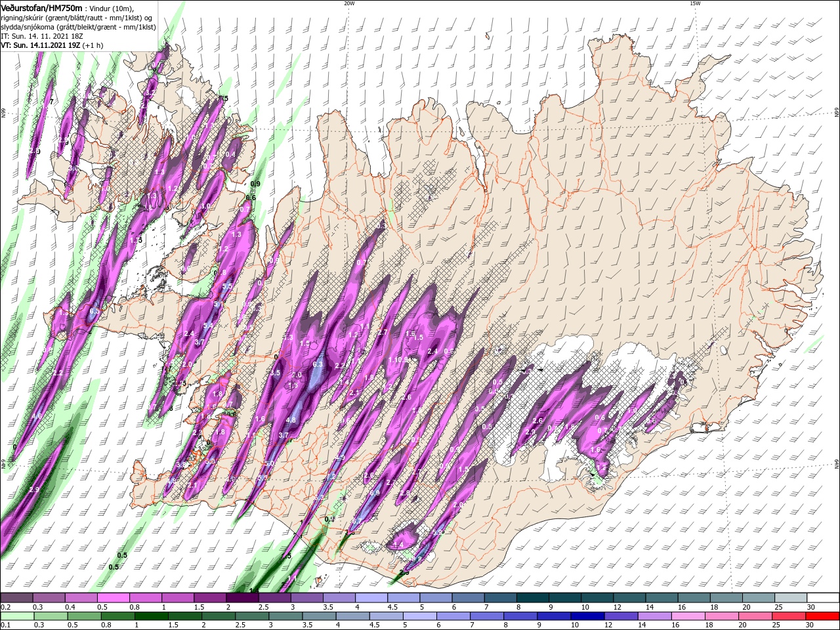
Task: Pick the white 30 snow swatch
Action: tap(824, 598)
